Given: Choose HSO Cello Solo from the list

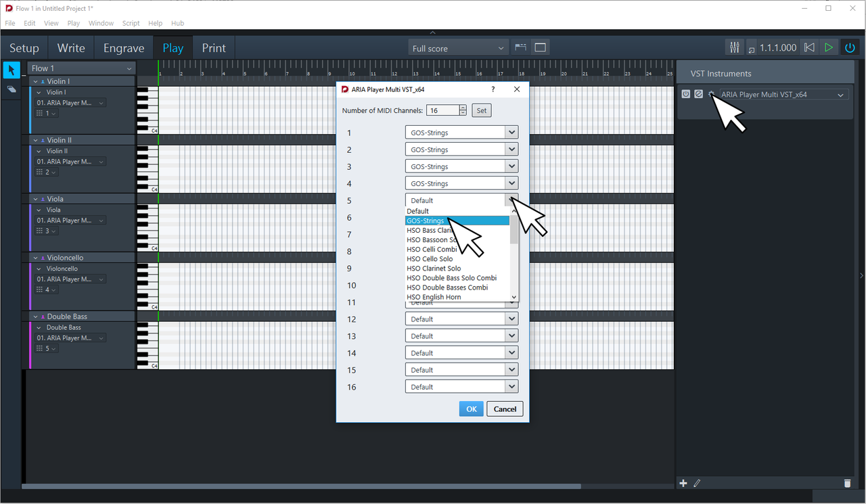Looking at the screenshot, I should tap(457, 258).
